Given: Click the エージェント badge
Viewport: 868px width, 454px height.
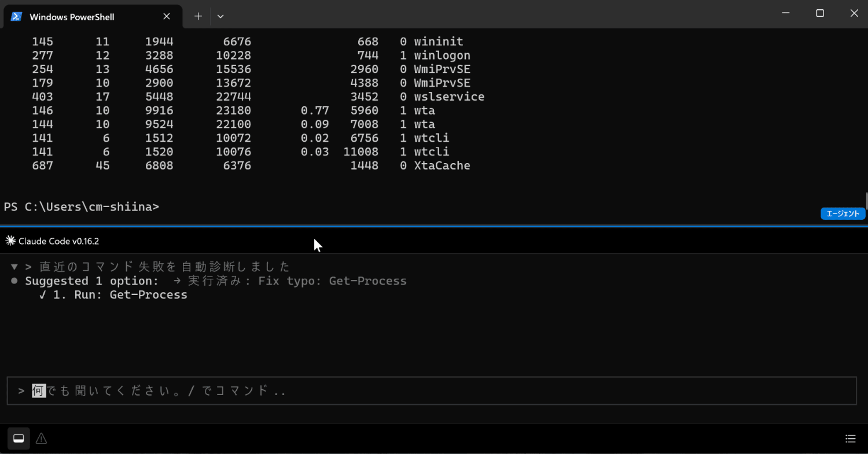Looking at the screenshot, I should coord(843,213).
